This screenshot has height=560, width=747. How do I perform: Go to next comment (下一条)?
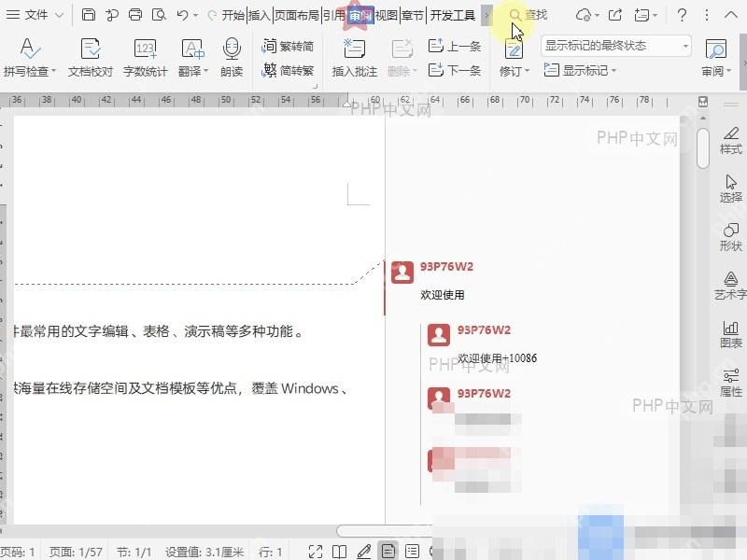click(455, 71)
